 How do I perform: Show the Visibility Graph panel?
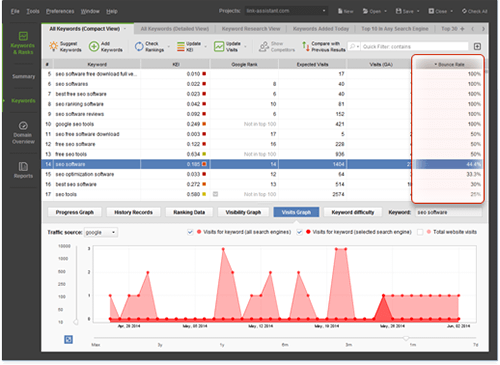(x=243, y=212)
